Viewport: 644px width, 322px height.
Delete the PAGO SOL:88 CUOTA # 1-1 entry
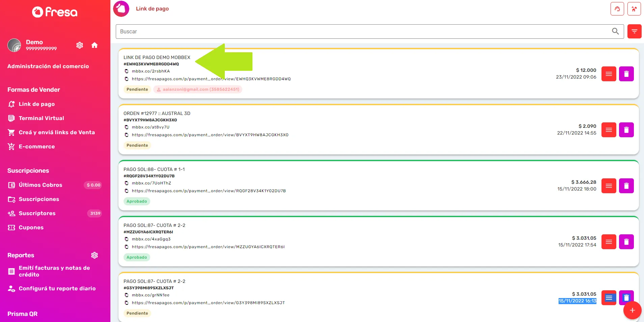[626, 186]
